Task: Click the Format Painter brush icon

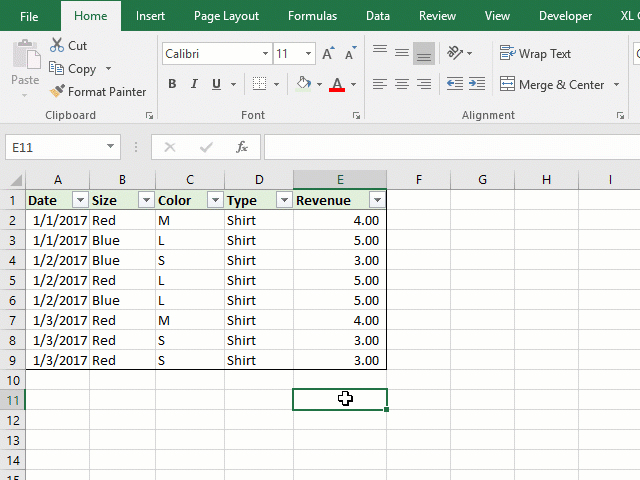Action: [x=57, y=92]
